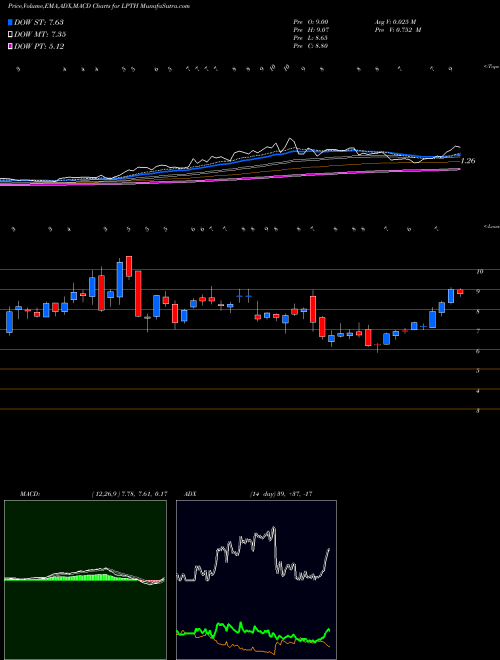Viewport: 500px width, 660px height.
Task: Click the 'DOW PT: 5.12' legend label
Action: [39, 46]
